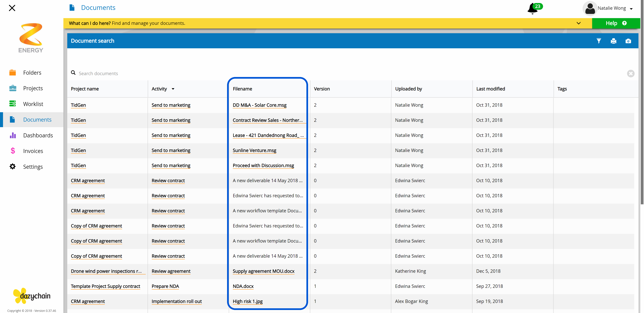Open Review agreement activity

click(x=171, y=271)
